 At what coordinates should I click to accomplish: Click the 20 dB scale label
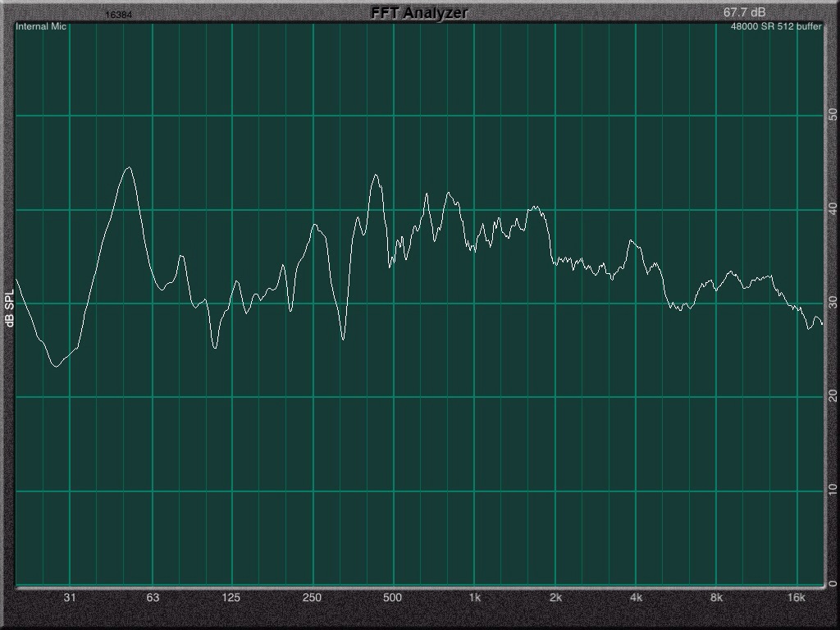click(x=833, y=396)
